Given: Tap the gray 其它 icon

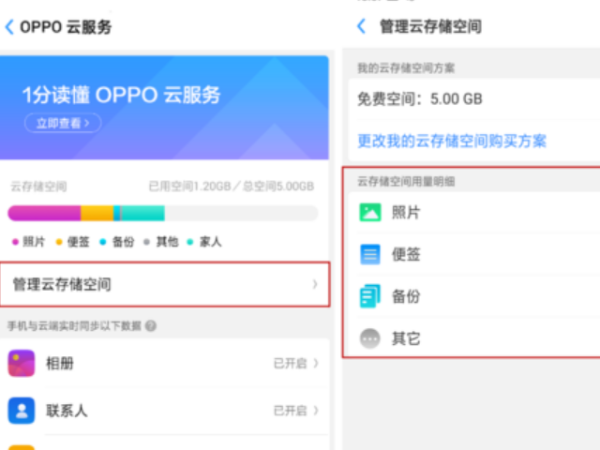Looking at the screenshot, I should pyautogui.click(x=371, y=339).
